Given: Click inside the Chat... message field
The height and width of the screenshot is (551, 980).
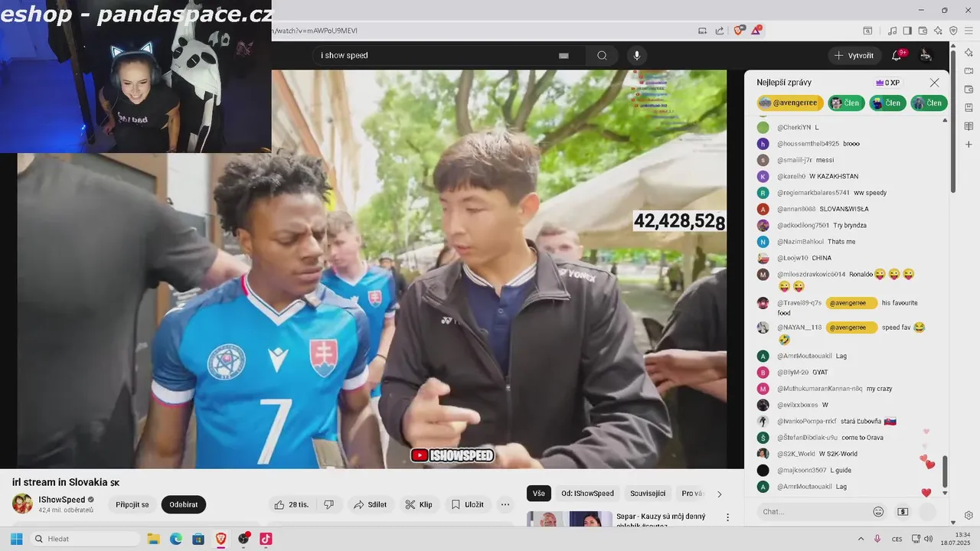Looking at the screenshot, I should point(813,511).
